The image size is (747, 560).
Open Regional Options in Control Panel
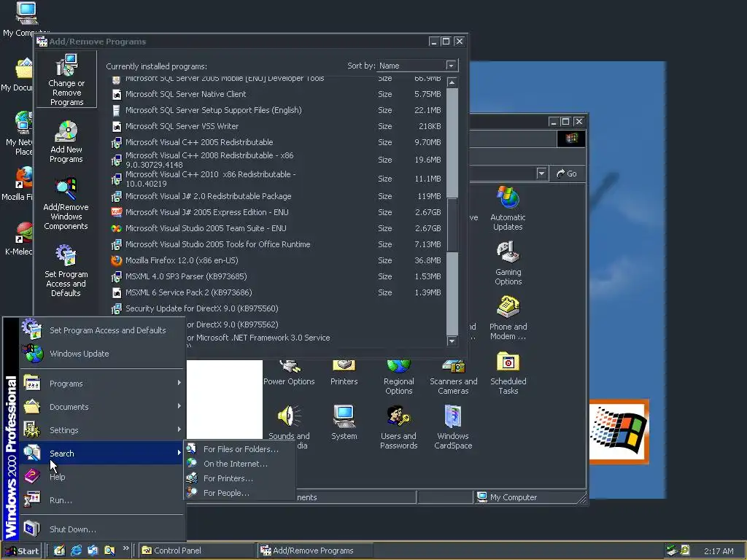(x=399, y=377)
